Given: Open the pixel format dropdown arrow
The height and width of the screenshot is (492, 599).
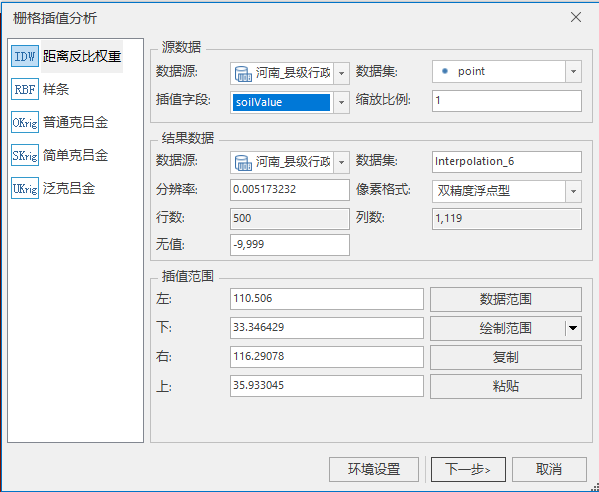Looking at the screenshot, I should point(573,191).
